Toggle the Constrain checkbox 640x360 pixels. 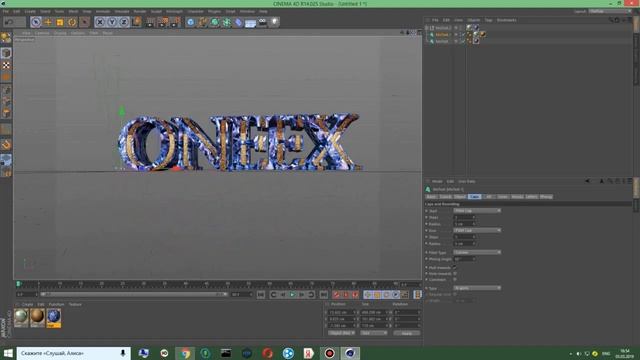(455, 280)
